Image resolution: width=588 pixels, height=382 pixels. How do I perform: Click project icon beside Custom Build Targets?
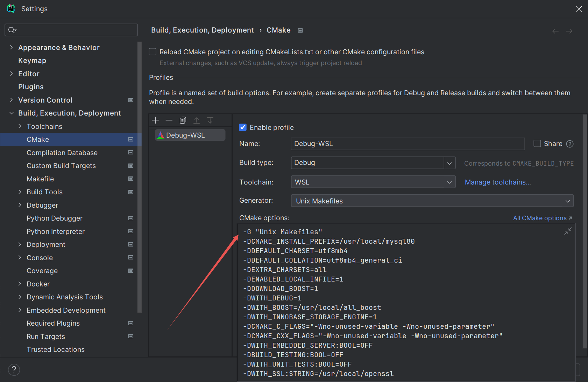tap(130, 166)
